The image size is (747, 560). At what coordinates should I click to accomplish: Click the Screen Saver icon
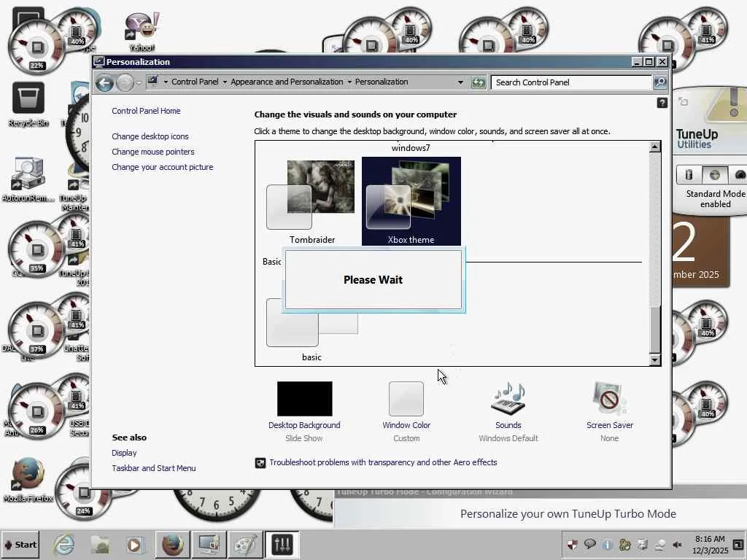609,399
